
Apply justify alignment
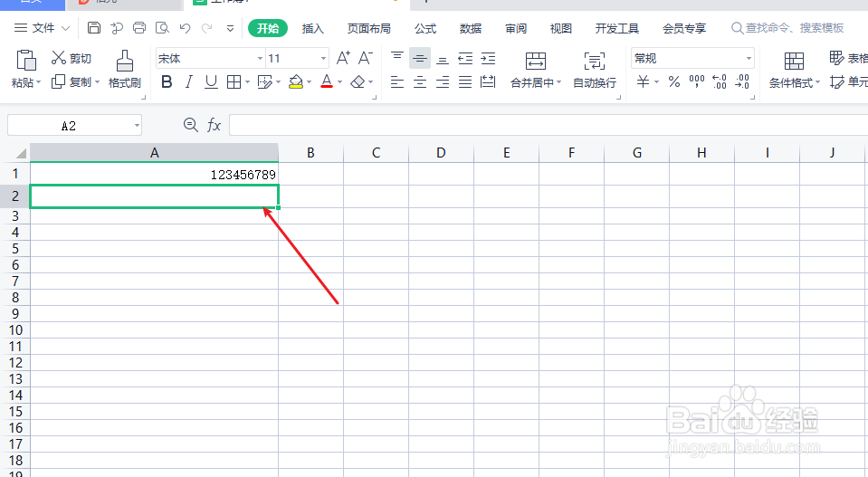465,82
